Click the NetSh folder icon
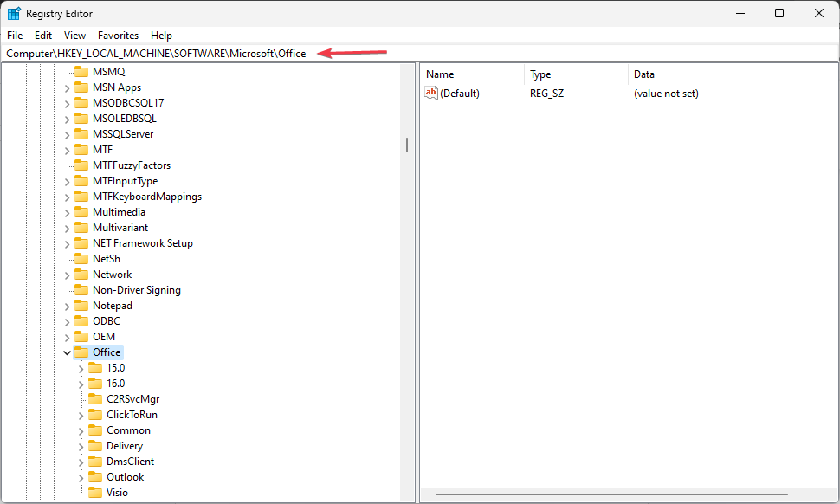840x504 pixels. tap(81, 258)
